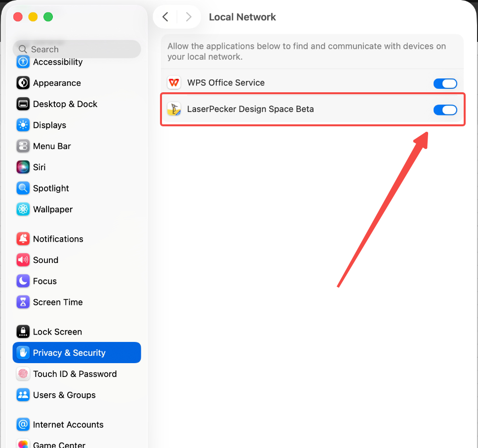
Task: Zoom window with green button
Action: point(48,17)
